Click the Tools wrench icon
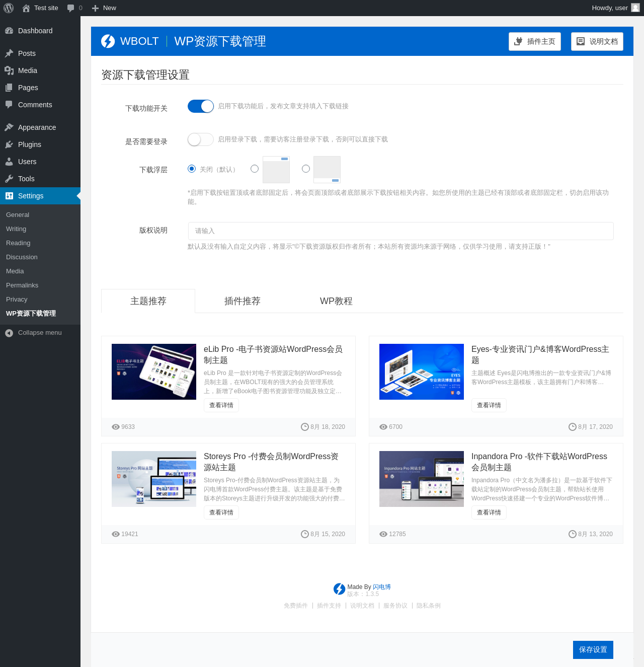The width and height of the screenshot is (644, 667). 9,179
